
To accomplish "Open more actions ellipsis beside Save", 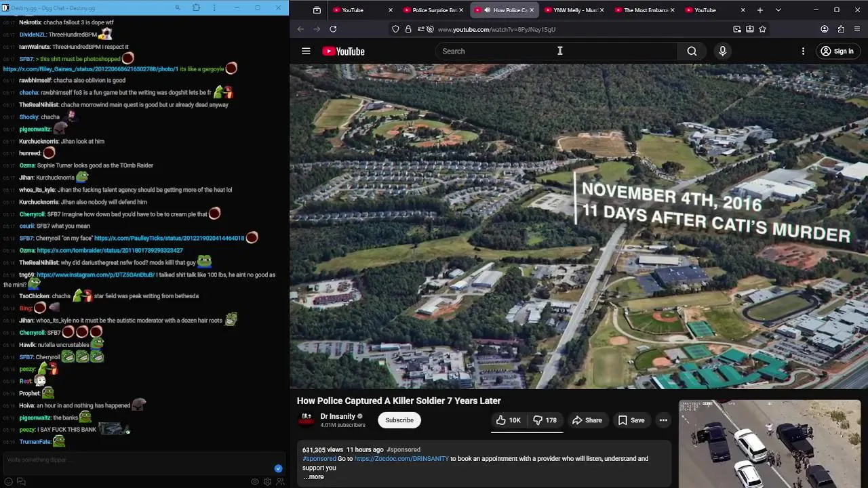I will (663, 420).
